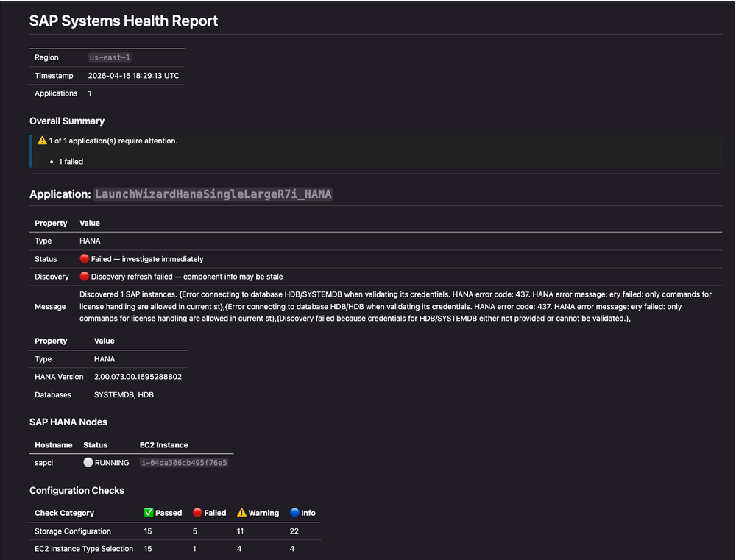Click red circle beside 'Discovery refresh failed'
Viewport: 736px width, 560px height.
point(85,277)
